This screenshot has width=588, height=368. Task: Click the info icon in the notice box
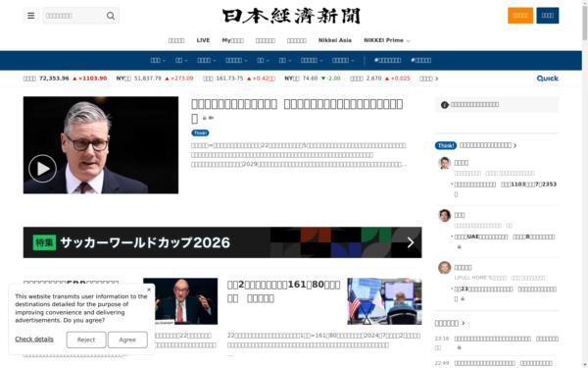pos(445,105)
